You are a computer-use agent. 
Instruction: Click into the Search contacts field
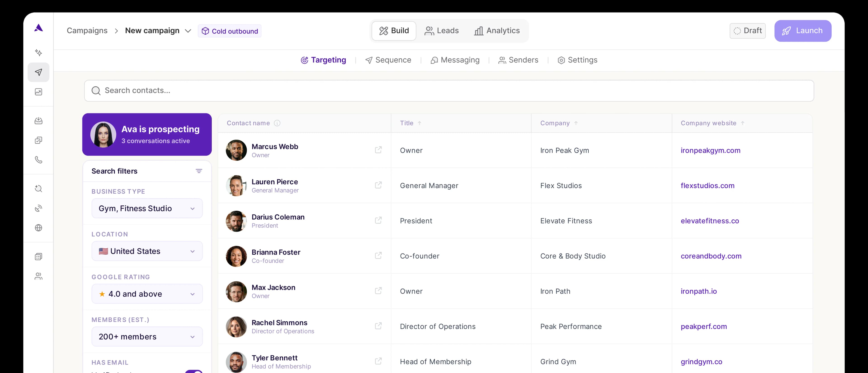click(449, 90)
